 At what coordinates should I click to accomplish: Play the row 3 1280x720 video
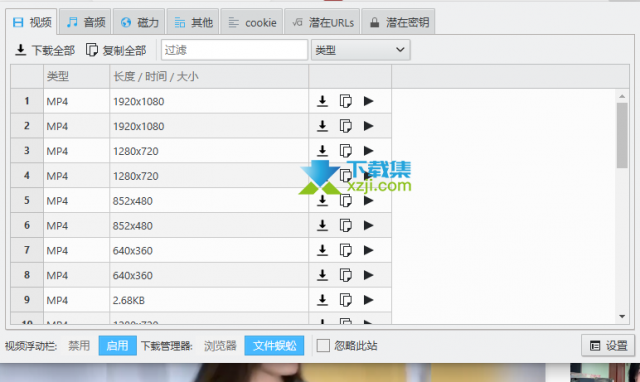click(x=369, y=151)
